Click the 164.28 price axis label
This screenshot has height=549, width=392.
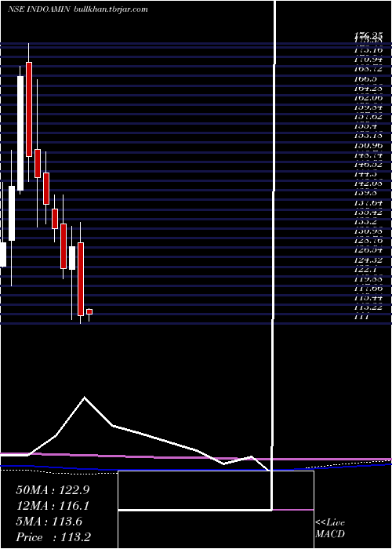click(368, 89)
